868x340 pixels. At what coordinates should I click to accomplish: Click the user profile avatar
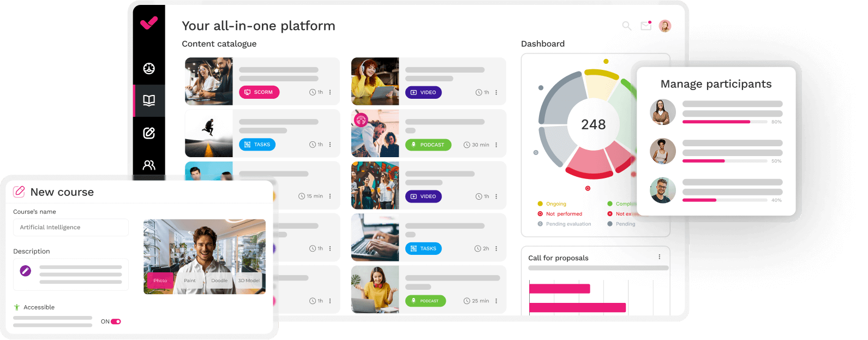pos(665,26)
